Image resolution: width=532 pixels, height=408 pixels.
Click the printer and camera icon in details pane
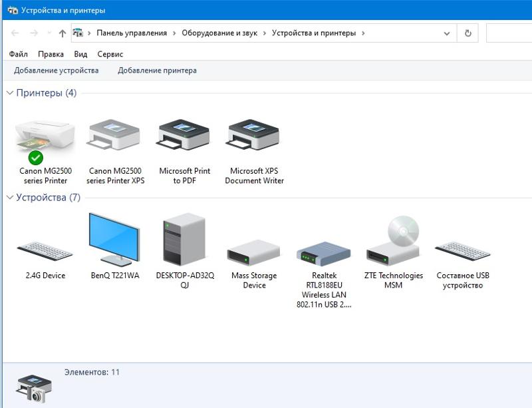34,389
